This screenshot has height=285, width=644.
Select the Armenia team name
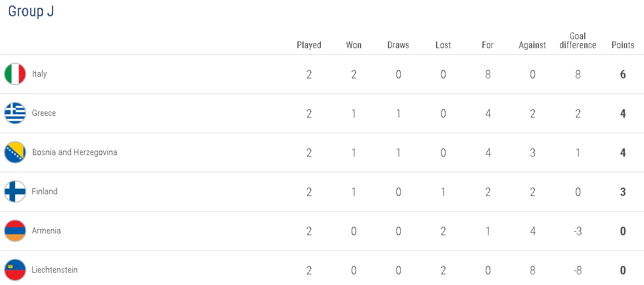click(46, 231)
